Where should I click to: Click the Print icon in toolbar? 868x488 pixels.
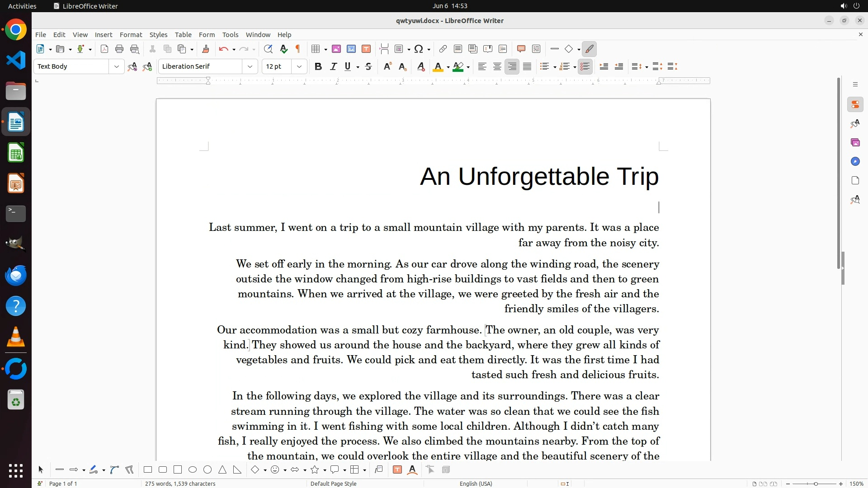click(119, 49)
